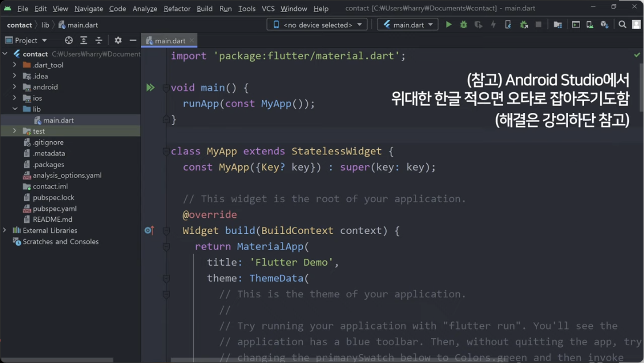644x363 pixels.
Task: Open Run Anything terminal-window icon
Action: [576, 25]
